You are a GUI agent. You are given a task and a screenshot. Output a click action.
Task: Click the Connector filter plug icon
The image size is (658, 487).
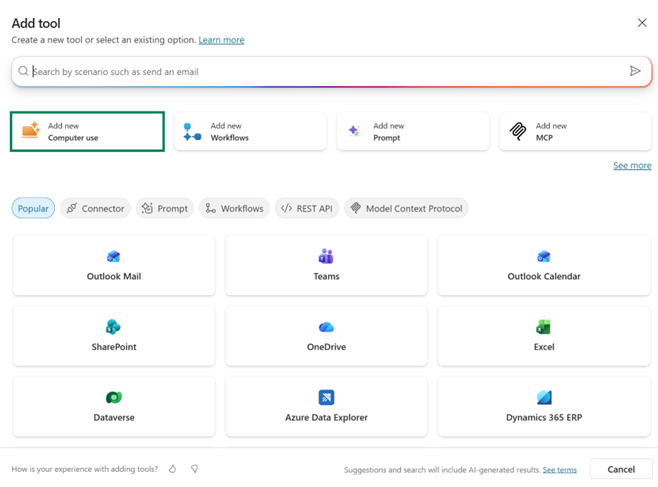click(72, 208)
